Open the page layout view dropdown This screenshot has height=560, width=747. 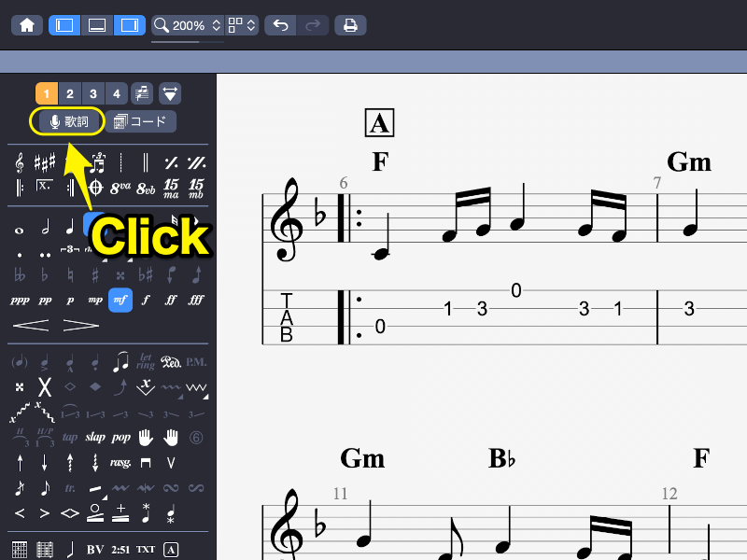coord(243,25)
